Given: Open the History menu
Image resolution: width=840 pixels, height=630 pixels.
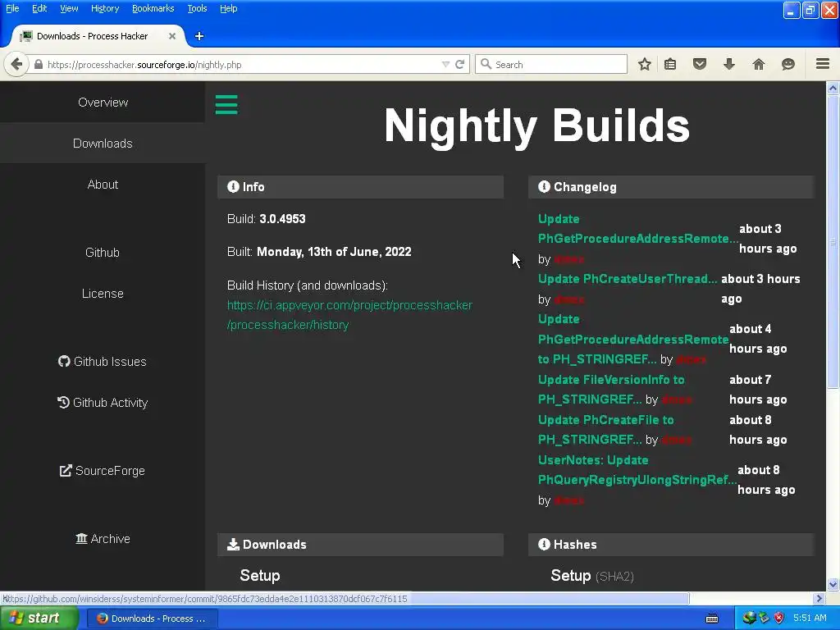Looking at the screenshot, I should click(x=105, y=8).
